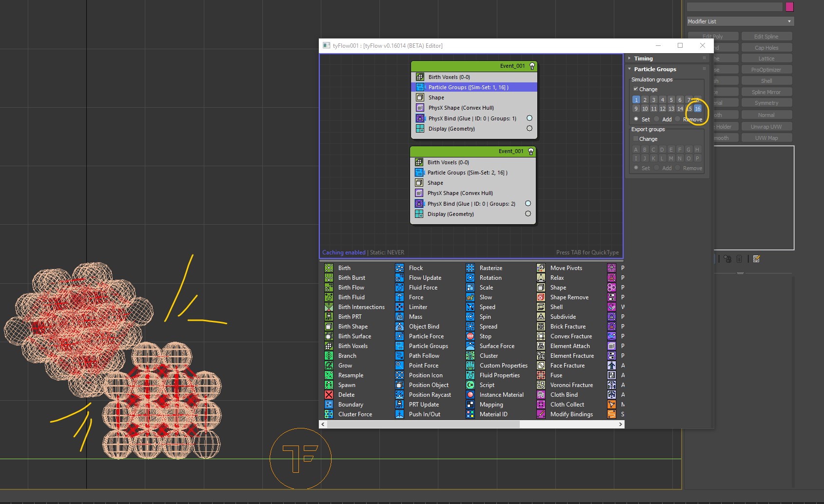Toggle the lightbulb on the upper Event_001
Image resolution: width=824 pixels, height=504 pixels.
tap(532, 66)
